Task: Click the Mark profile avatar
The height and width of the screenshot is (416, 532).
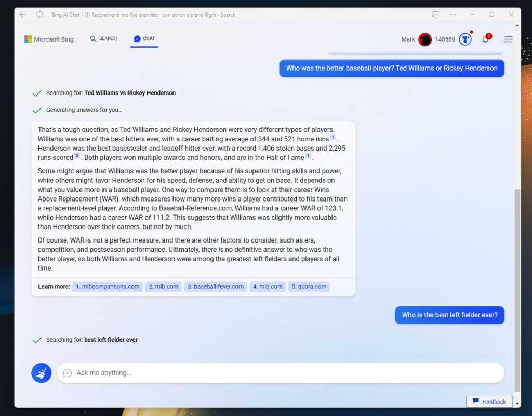Action: (x=425, y=39)
